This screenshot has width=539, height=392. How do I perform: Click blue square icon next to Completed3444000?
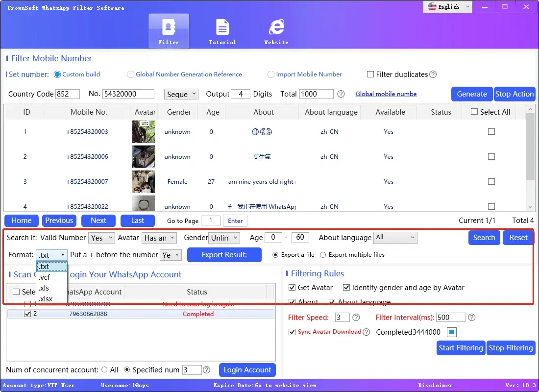[x=452, y=332]
